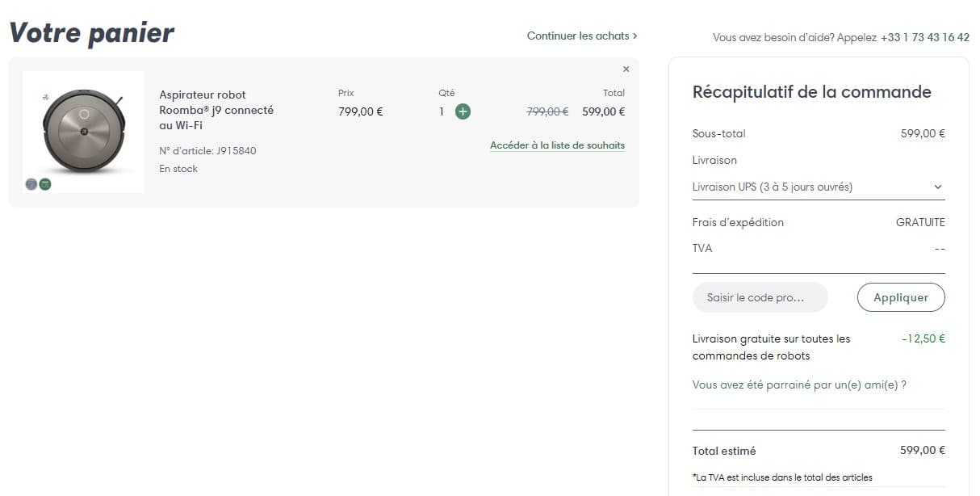Remove the Roomba j9 from the cart
The width and height of the screenshot is (980, 496).
626,69
